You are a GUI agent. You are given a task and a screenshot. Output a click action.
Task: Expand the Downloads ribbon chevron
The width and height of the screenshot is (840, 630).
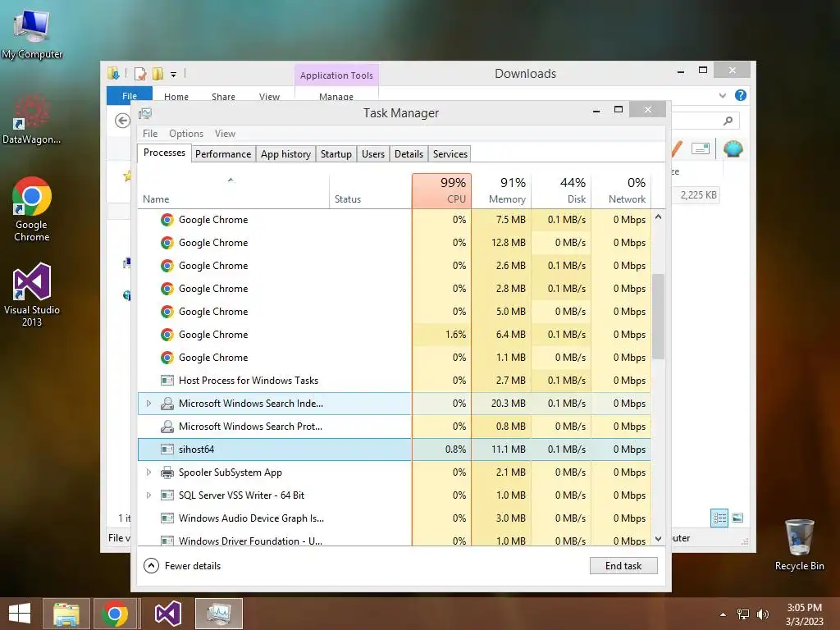(723, 95)
